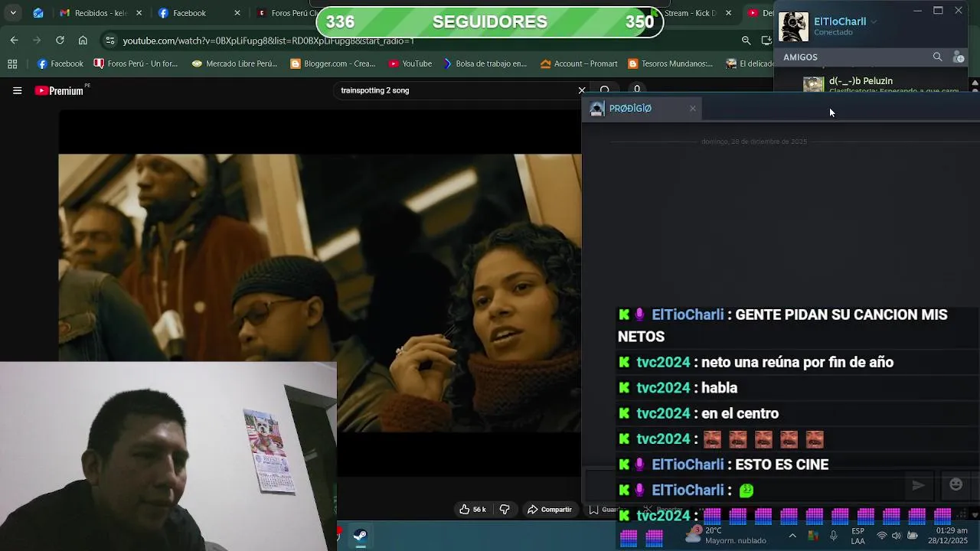This screenshot has width=980, height=551.
Task: Open the YouTube hamburger guide menu
Action: (x=17, y=90)
